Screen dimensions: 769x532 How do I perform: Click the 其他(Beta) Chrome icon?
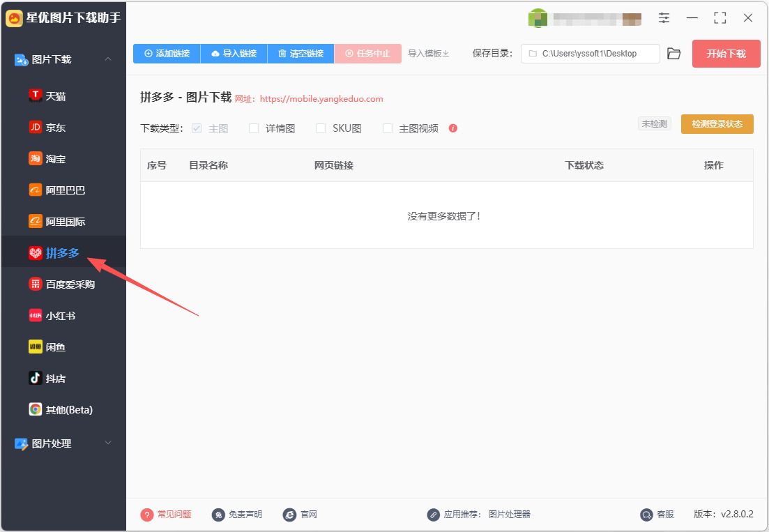tap(36, 409)
